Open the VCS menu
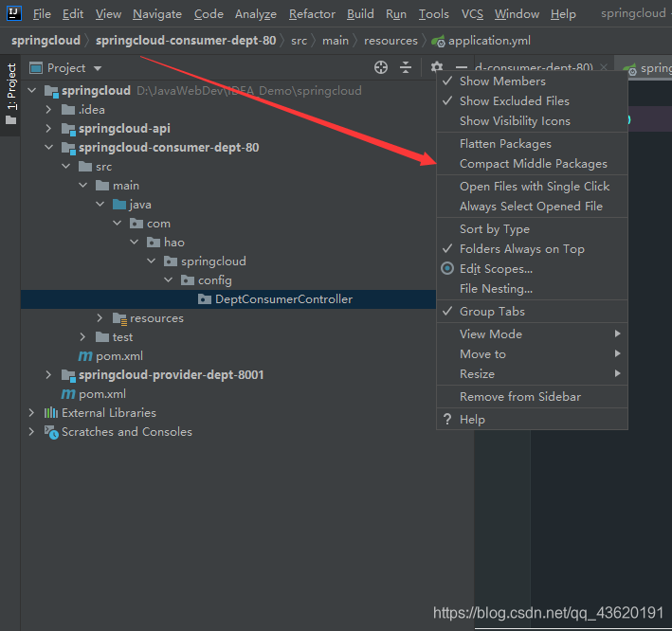This screenshot has height=631, width=672. [x=472, y=14]
